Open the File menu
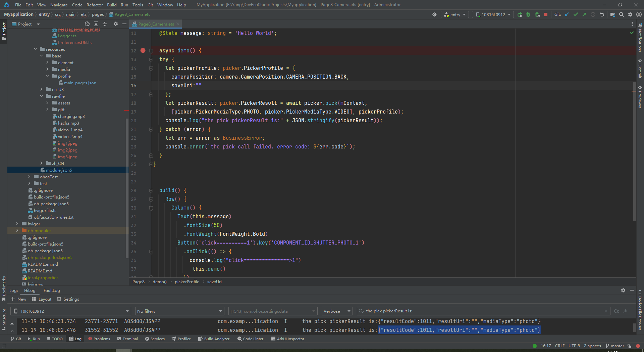The height and width of the screenshot is (352, 644). [18, 5]
